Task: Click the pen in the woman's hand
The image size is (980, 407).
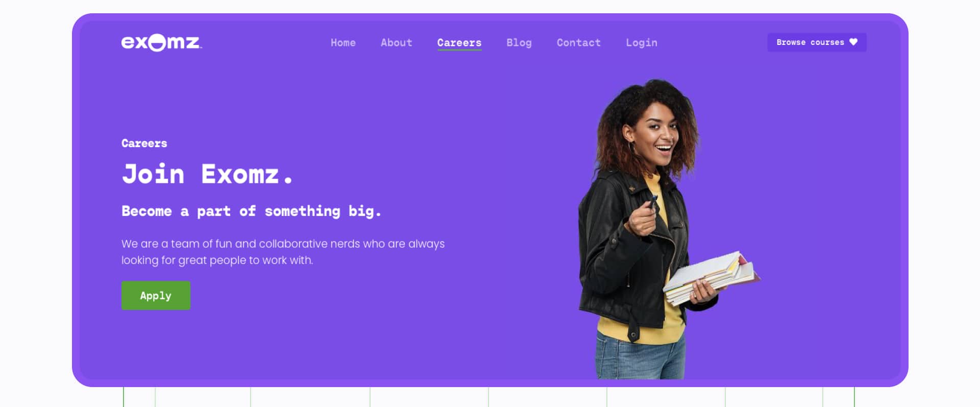Action: (652, 204)
